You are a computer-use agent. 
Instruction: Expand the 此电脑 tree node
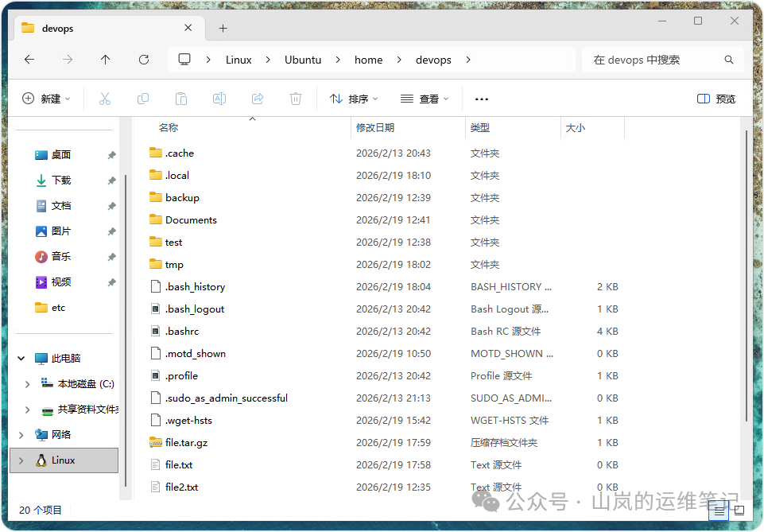click(21, 358)
